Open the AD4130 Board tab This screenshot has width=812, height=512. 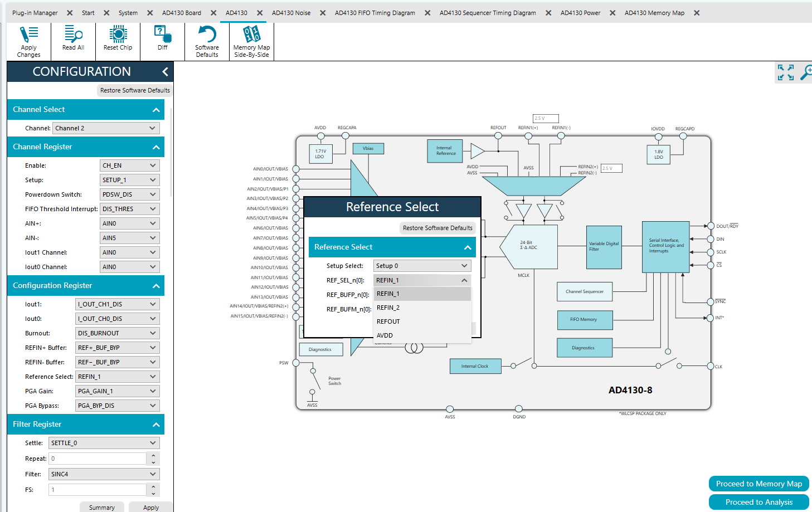182,13
